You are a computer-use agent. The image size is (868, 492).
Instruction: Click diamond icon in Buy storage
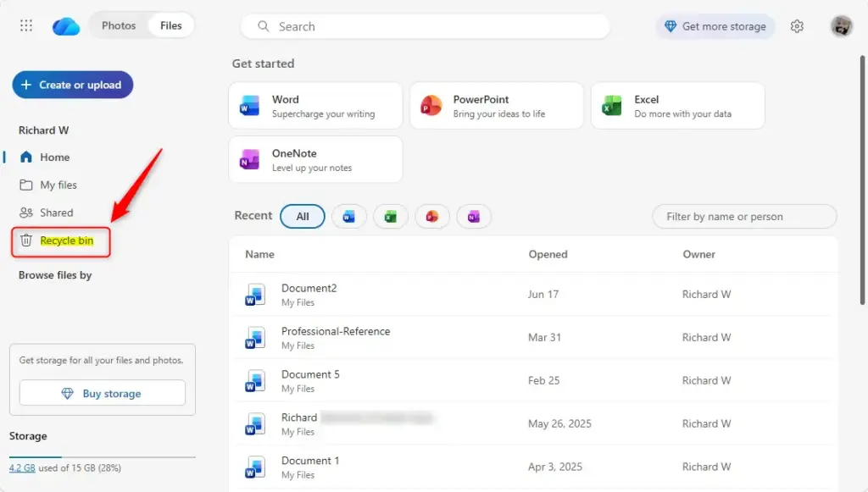[x=68, y=393]
